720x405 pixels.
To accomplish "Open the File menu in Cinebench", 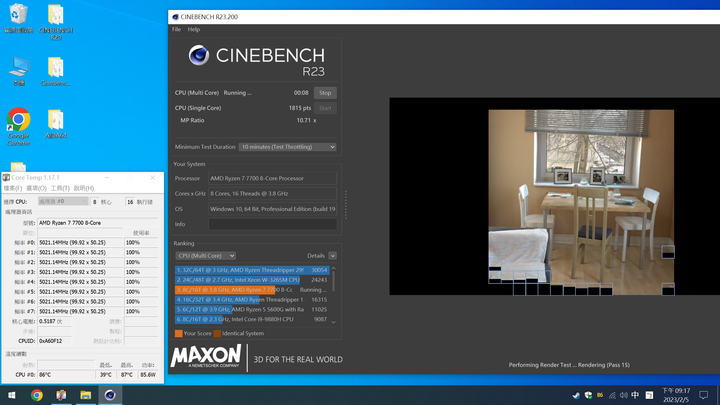I will (x=176, y=29).
